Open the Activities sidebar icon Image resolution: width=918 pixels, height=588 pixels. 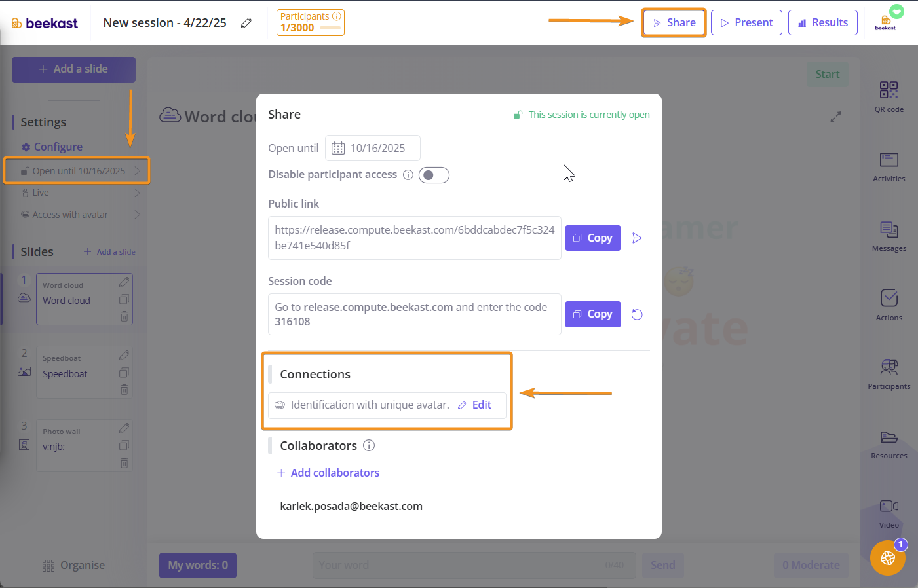(x=889, y=166)
